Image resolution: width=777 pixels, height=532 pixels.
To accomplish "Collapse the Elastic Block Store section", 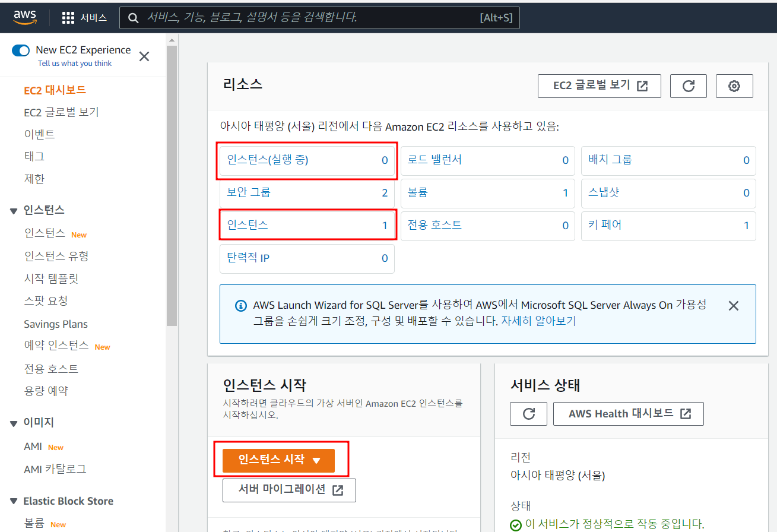I will 14,502.
